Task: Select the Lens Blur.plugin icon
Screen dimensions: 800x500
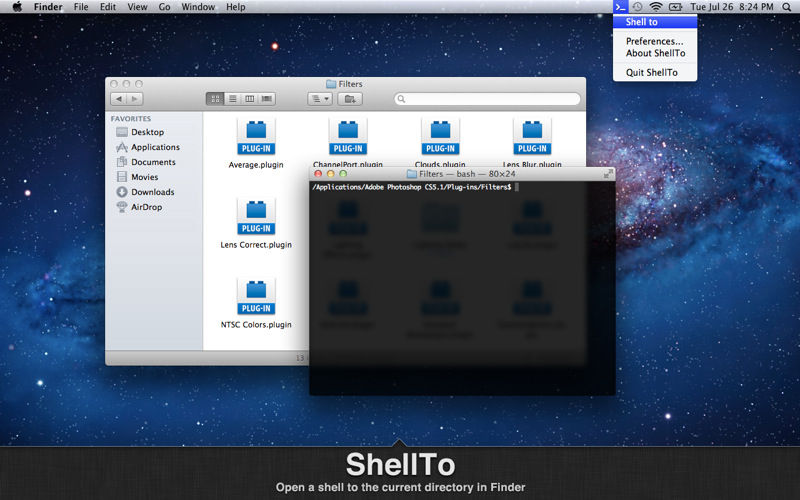Action: click(x=532, y=136)
